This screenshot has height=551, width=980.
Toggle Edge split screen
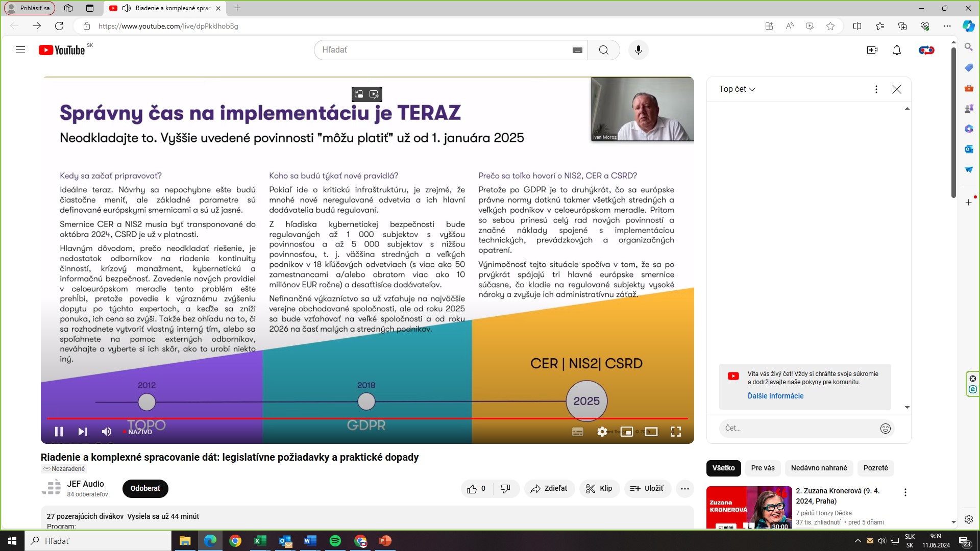click(x=857, y=26)
